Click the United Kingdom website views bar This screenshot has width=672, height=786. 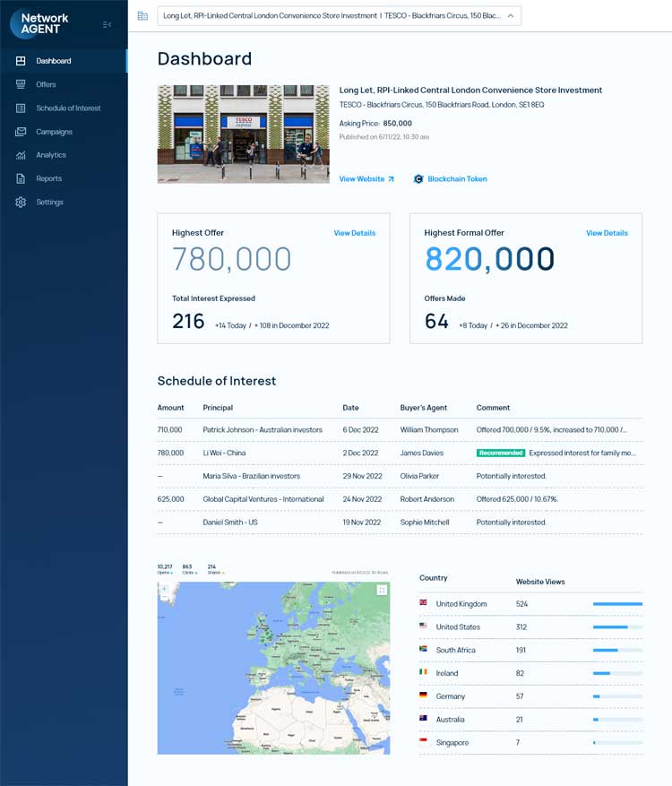tap(617, 604)
